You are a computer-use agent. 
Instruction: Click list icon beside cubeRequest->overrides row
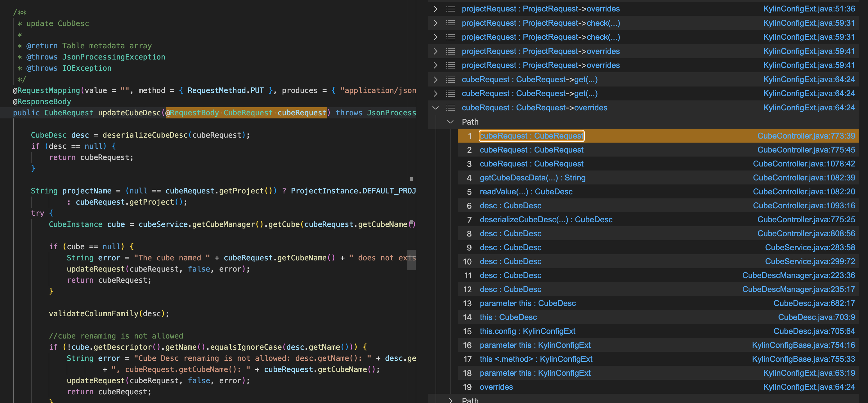click(450, 108)
